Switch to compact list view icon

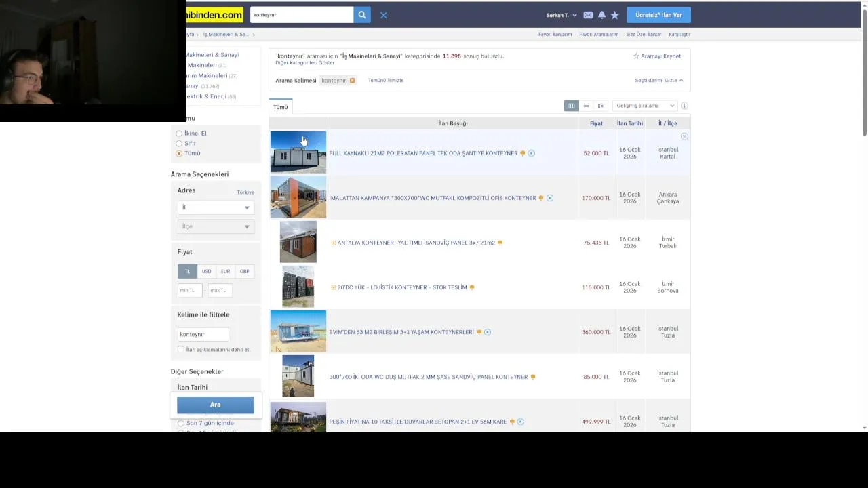point(586,106)
